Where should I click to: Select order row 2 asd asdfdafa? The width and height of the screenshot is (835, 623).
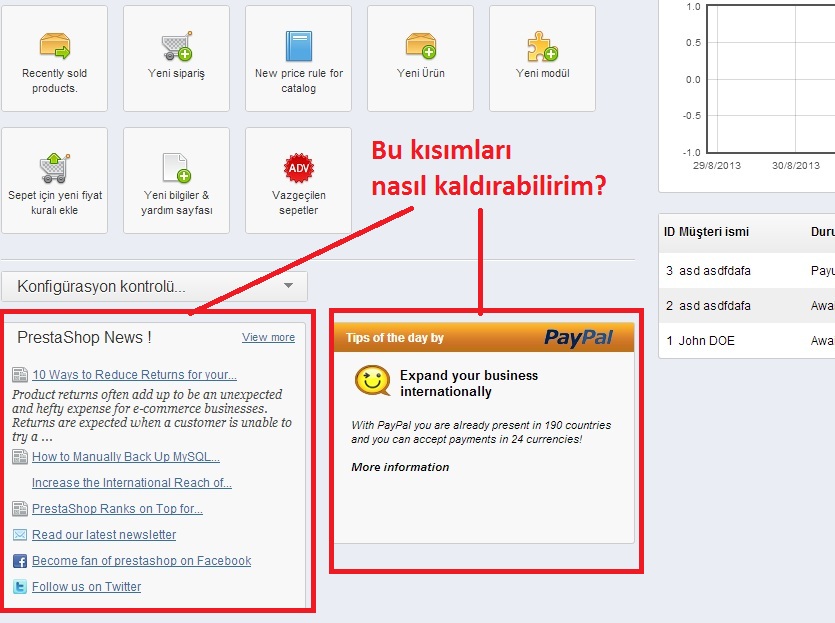(x=747, y=306)
